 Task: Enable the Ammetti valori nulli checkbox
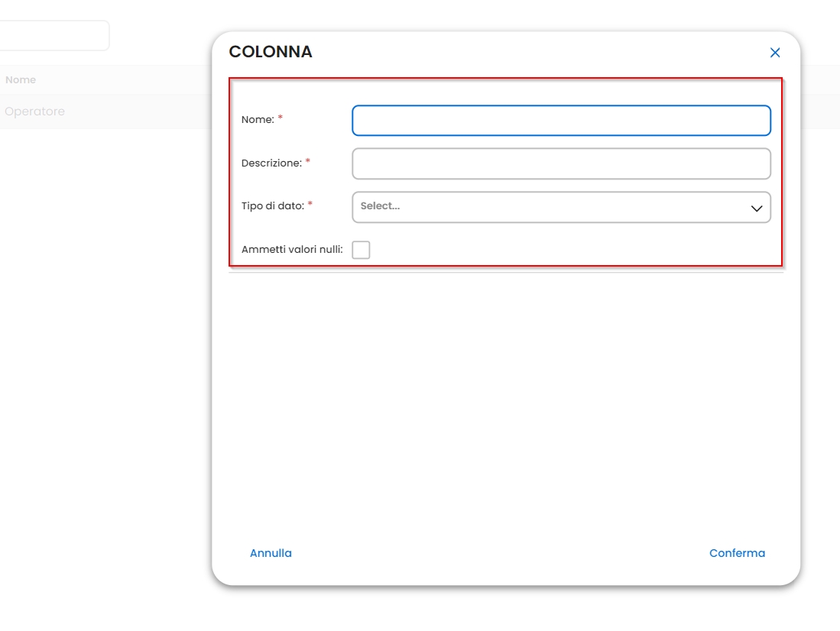(361, 250)
